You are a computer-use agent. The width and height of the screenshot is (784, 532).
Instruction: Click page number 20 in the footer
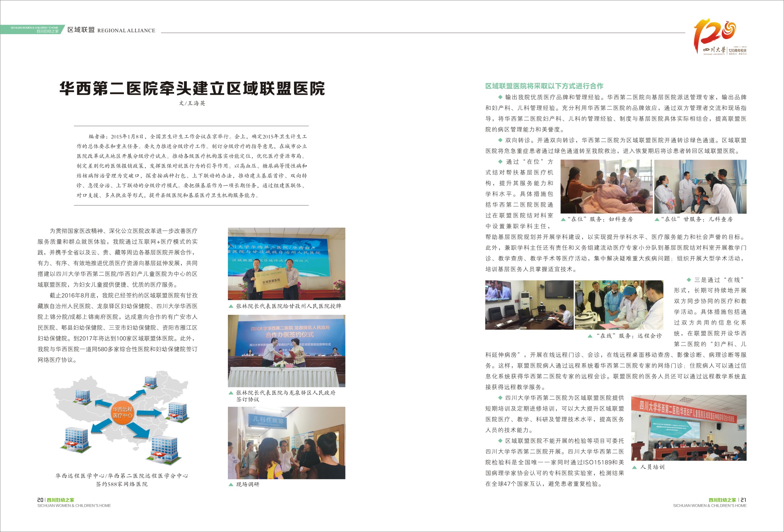pyautogui.click(x=40, y=500)
